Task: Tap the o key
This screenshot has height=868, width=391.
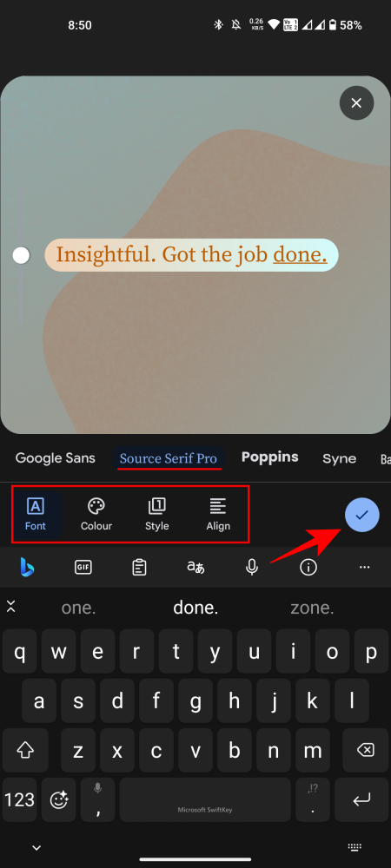Action: coord(332,652)
